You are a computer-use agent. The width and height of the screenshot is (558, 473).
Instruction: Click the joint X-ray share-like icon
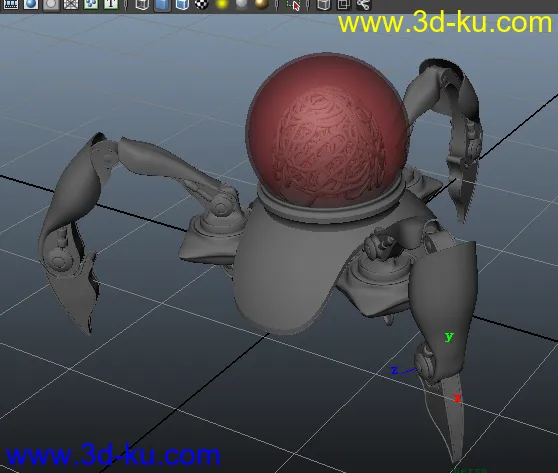click(x=363, y=4)
